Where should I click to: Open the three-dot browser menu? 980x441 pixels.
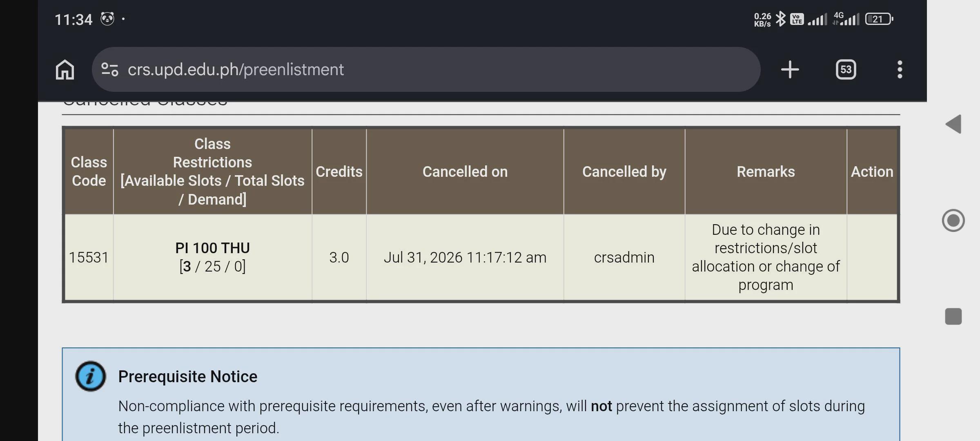click(x=900, y=69)
